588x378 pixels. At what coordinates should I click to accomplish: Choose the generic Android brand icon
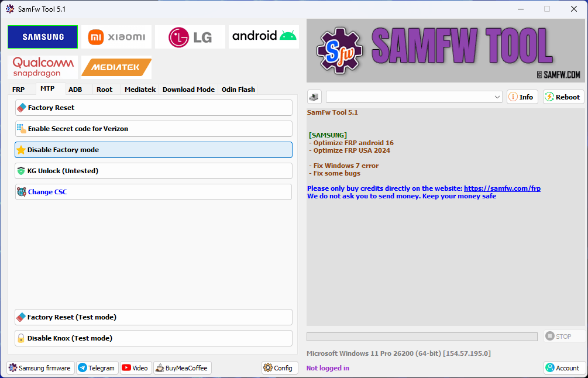click(263, 36)
